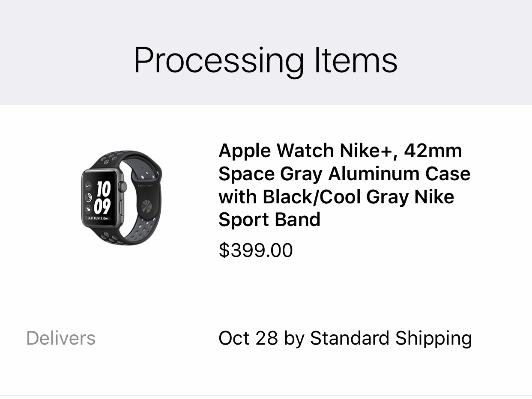Screen dimensions: 532x399
Task: Tap the weather cloud icon on watch face
Action: click(88, 209)
